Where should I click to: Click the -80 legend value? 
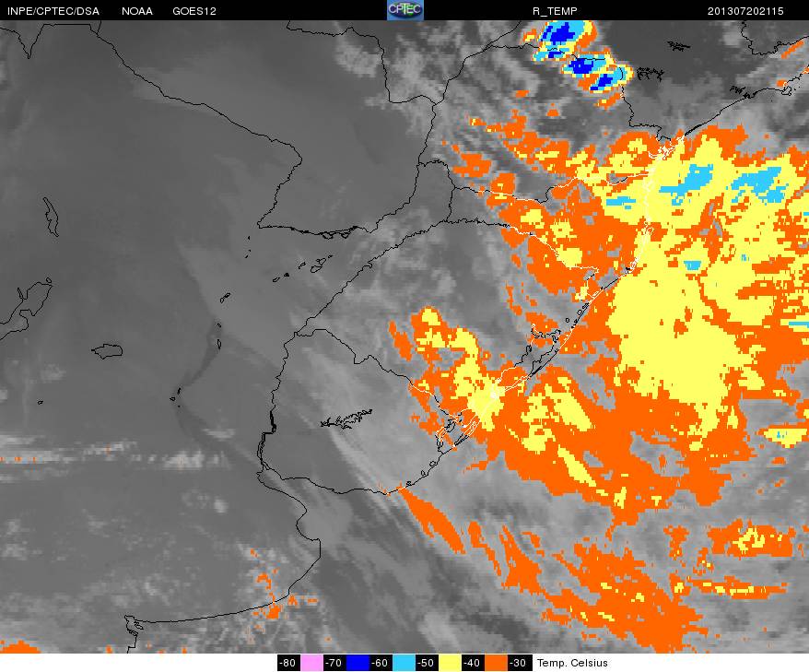288,663
